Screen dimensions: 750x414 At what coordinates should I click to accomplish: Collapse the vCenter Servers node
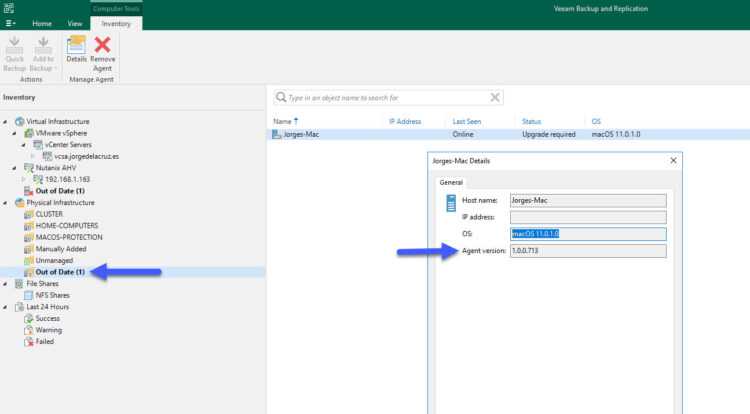click(x=23, y=145)
